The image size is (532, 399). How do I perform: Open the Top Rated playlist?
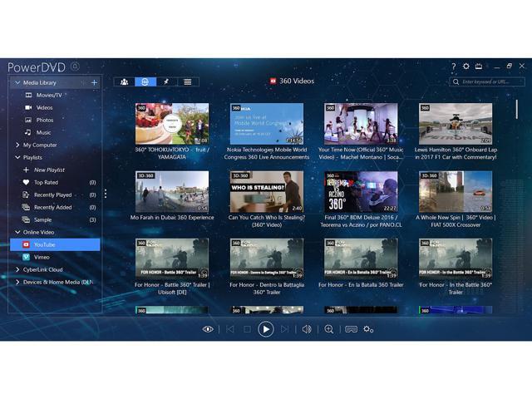(46, 182)
